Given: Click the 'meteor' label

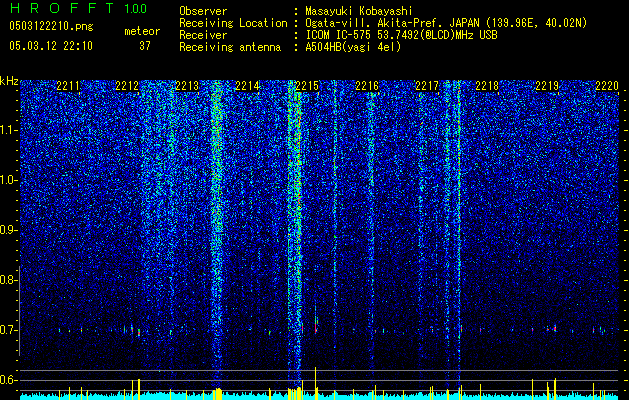Looking at the screenshot, I should point(142,31).
